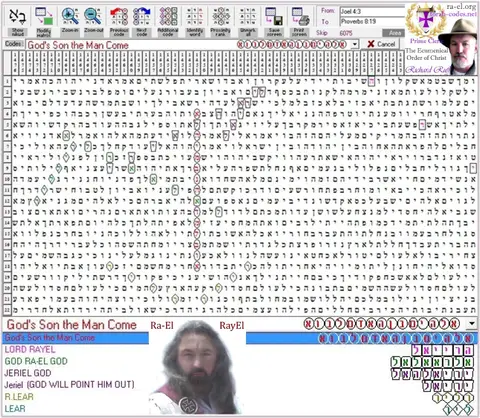Click the Skip value 6075

(x=346, y=33)
